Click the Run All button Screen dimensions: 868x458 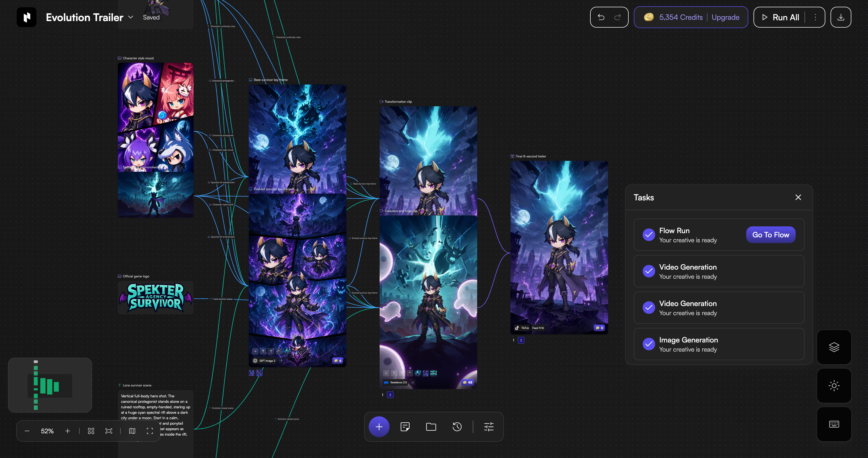(x=780, y=17)
